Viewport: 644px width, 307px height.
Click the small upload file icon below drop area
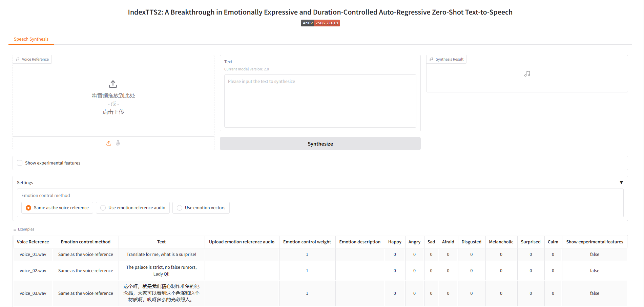pyautogui.click(x=109, y=143)
